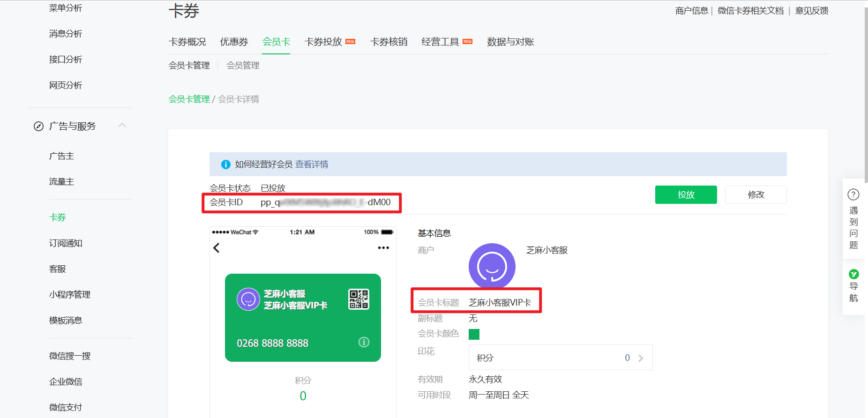
Task: Open 企业微信 in the sidebar
Action: tap(66, 382)
